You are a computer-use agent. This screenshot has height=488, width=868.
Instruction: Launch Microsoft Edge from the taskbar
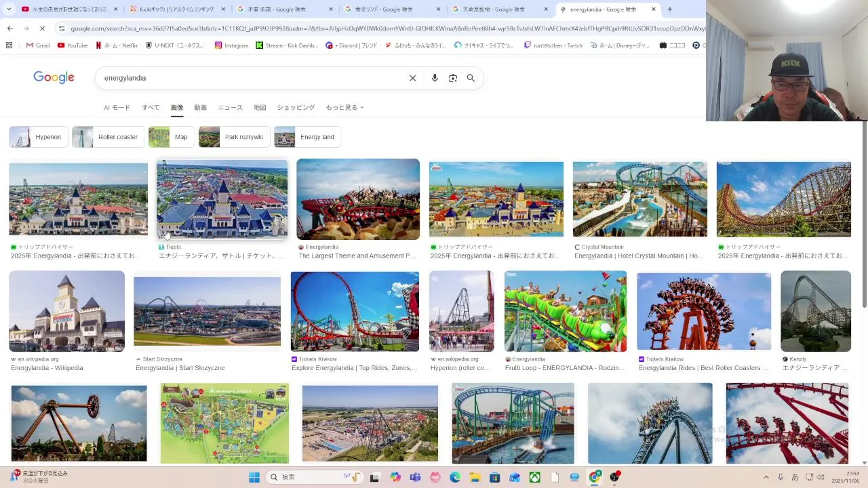455,477
